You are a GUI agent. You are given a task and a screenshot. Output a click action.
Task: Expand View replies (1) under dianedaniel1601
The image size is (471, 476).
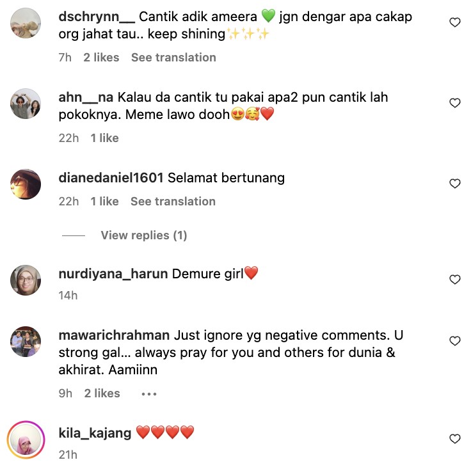pos(143,235)
